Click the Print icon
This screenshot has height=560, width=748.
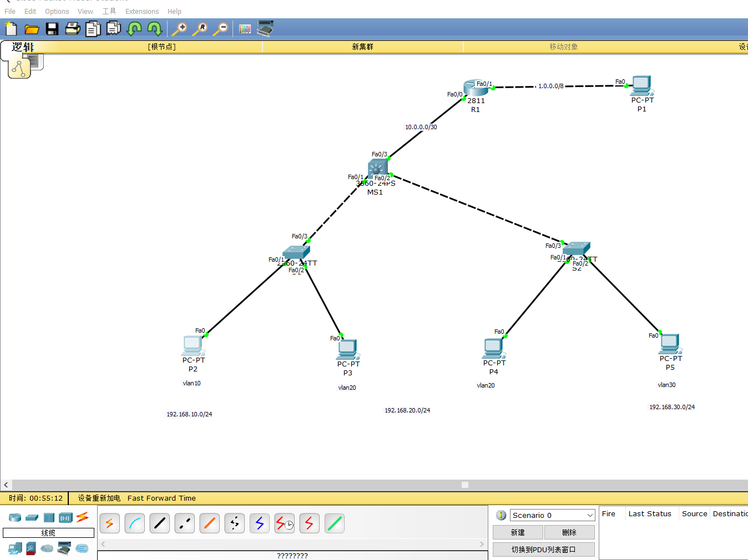coord(73,29)
